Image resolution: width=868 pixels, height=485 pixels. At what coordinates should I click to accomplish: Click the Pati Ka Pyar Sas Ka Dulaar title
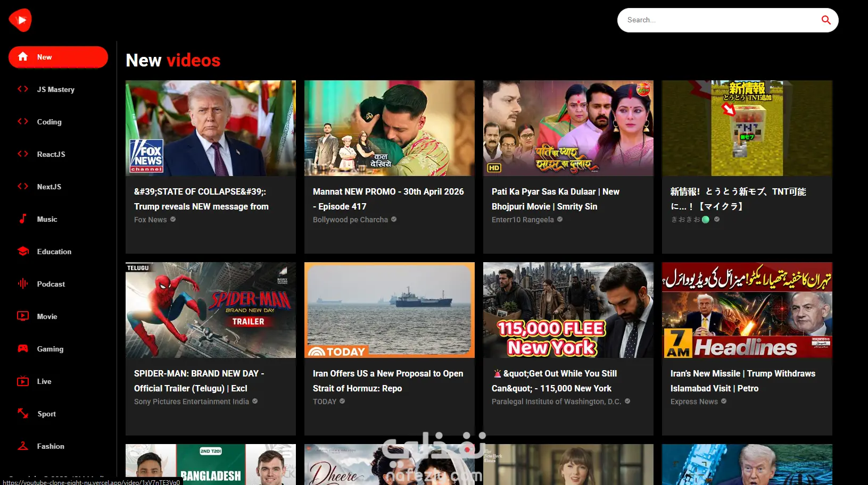pos(556,199)
